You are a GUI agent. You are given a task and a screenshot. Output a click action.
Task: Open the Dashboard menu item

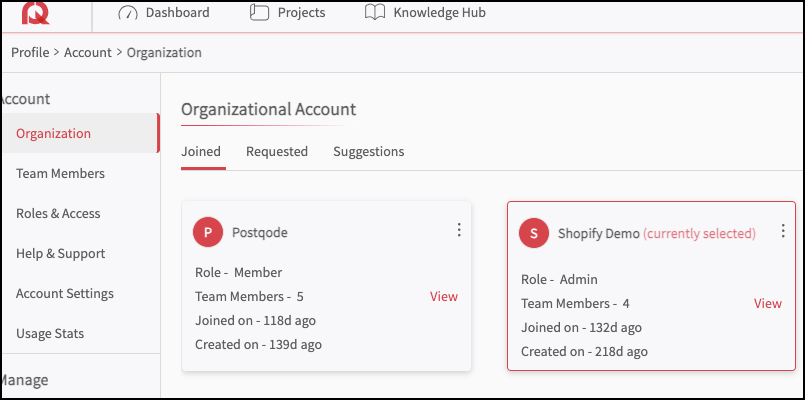click(164, 12)
